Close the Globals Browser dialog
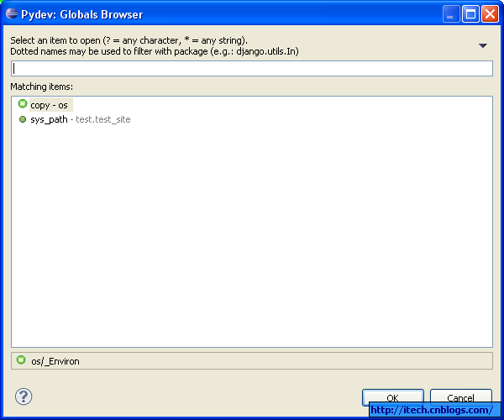The height and width of the screenshot is (420, 504). [490, 14]
